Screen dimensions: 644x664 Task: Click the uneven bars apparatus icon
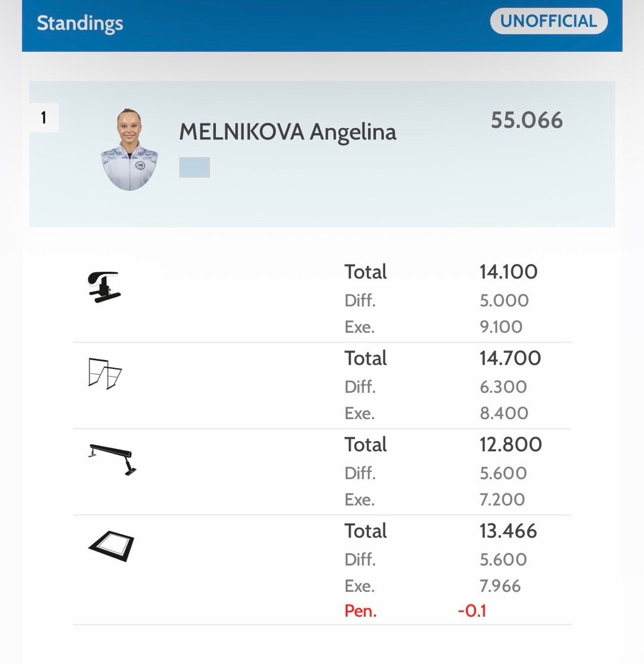click(x=105, y=373)
